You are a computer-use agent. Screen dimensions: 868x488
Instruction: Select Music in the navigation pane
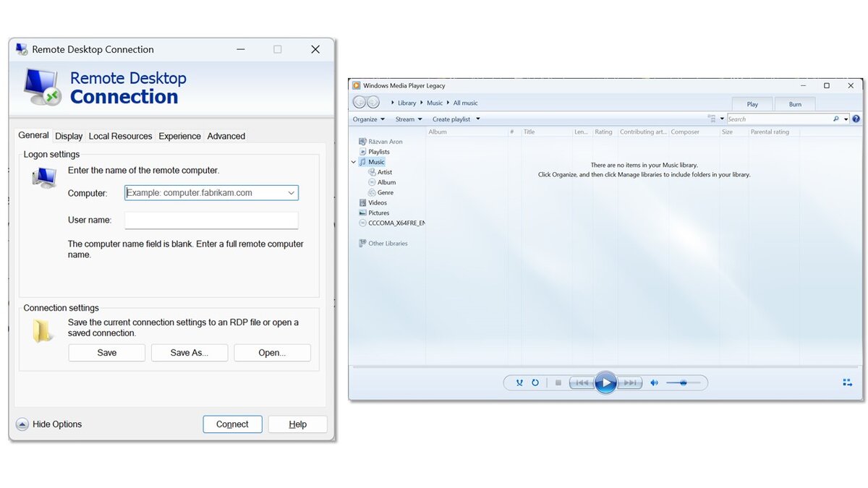tap(372, 162)
